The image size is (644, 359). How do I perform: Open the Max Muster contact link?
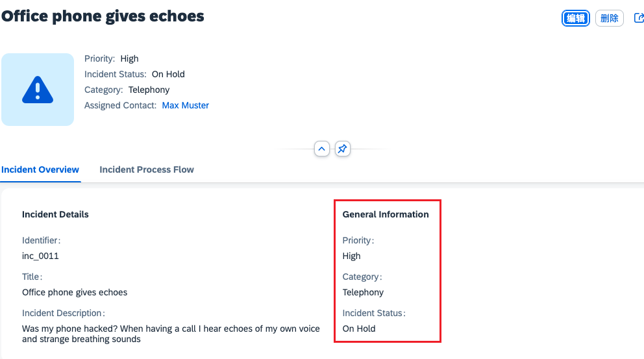[185, 105]
